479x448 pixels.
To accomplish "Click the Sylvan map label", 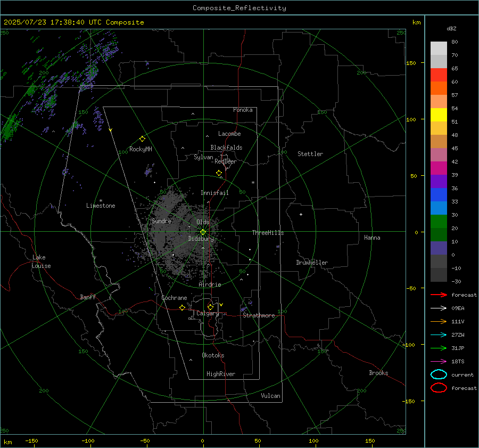I will pyautogui.click(x=203, y=157).
